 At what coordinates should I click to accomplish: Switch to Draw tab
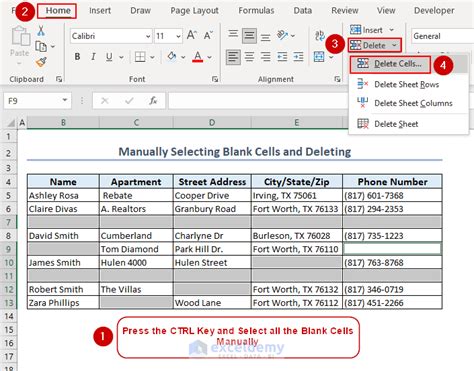coord(140,11)
